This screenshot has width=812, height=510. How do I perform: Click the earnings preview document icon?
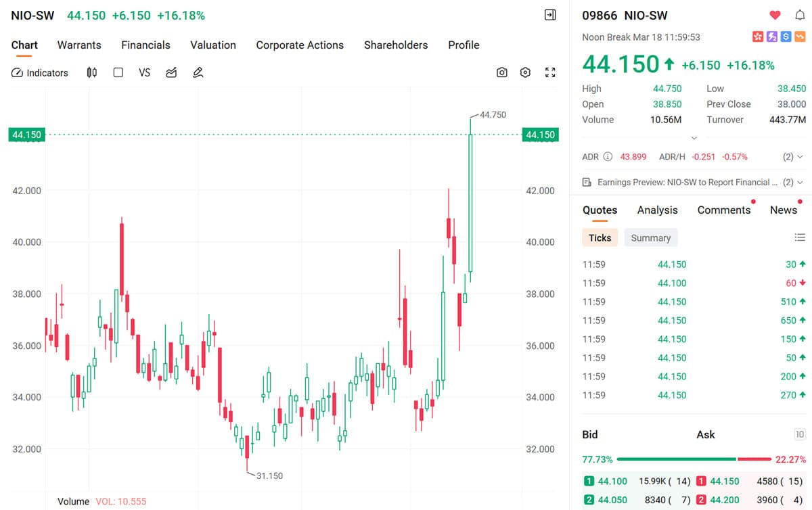click(x=586, y=182)
